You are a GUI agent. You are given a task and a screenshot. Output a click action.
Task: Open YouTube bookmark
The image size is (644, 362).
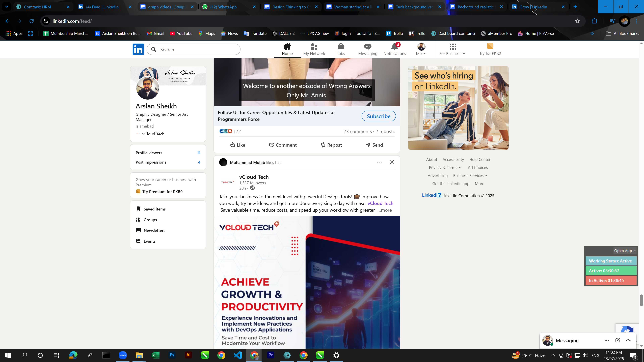pos(181,34)
